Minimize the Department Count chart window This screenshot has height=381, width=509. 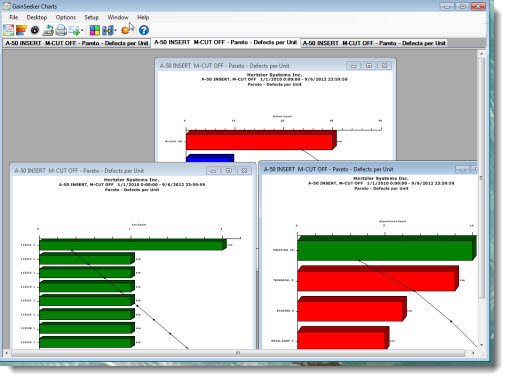[x=462, y=170]
